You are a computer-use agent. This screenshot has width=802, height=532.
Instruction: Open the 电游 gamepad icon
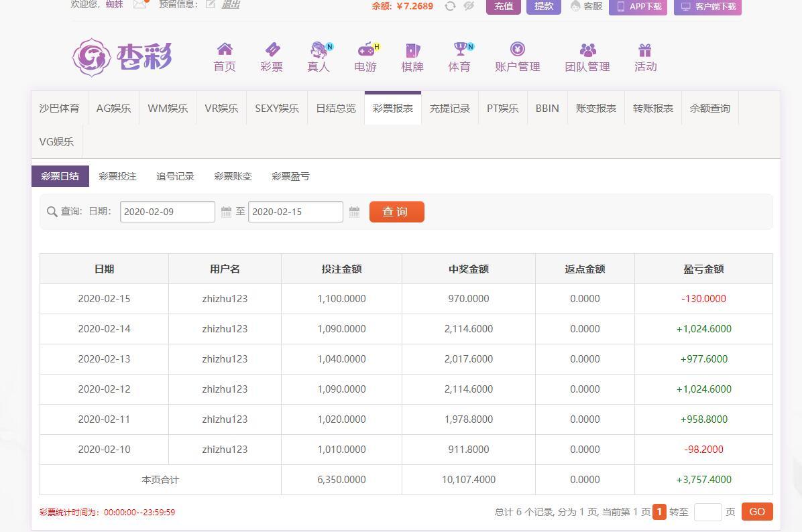[x=366, y=50]
